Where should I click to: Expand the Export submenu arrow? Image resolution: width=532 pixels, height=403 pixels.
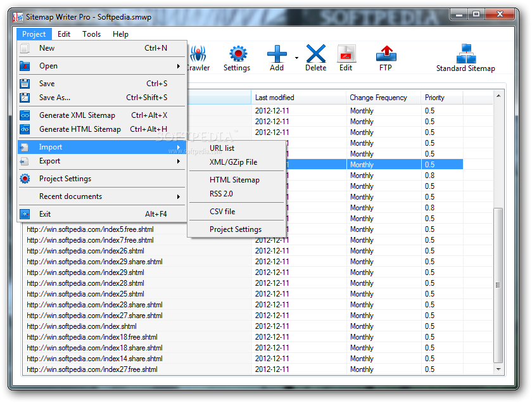coord(179,162)
